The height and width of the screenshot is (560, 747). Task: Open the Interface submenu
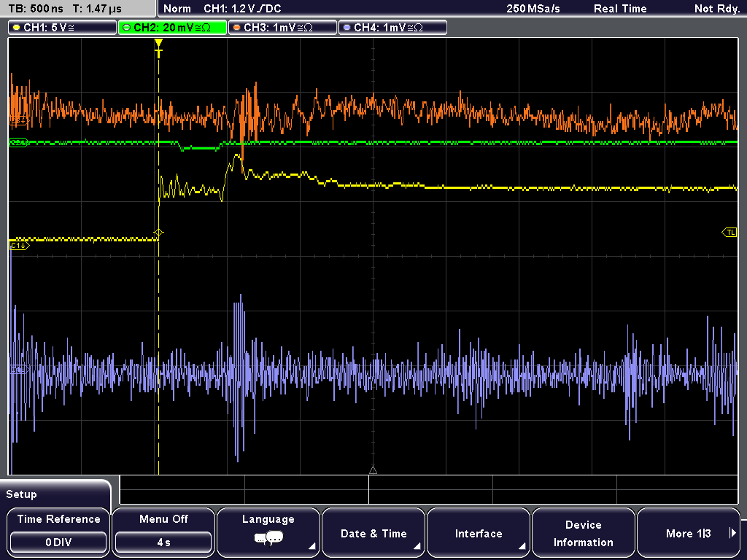479,532
